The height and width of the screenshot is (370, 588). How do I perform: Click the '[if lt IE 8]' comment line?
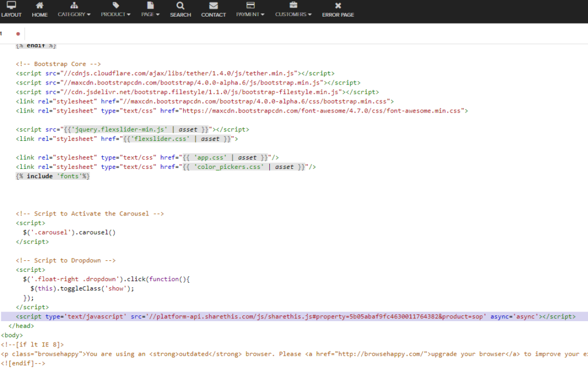pos(32,345)
